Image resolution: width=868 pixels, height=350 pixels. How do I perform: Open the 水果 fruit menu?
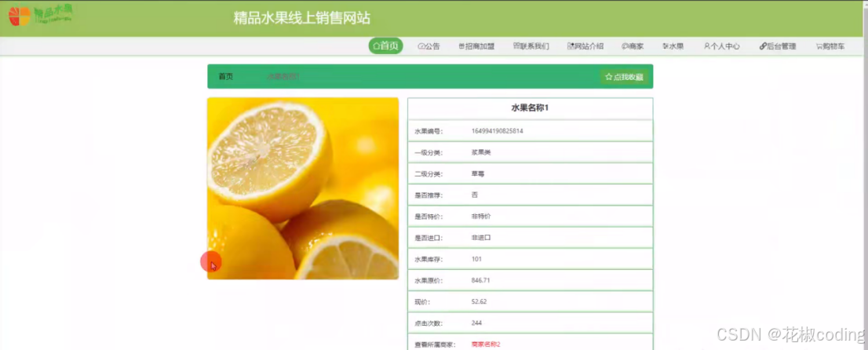pos(673,46)
